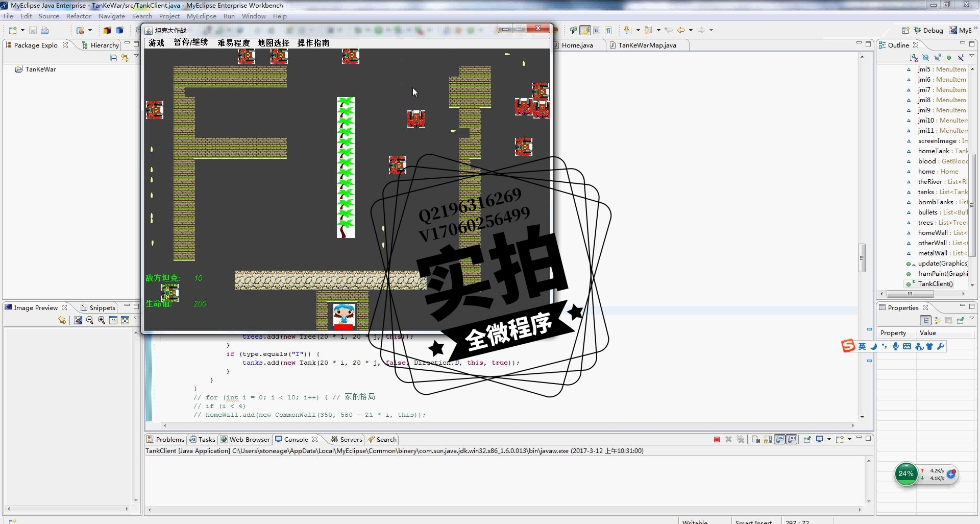Screen dimensions: 980x524
Task: Click Outline horizontal scrollbar thumb
Action: [x=910, y=294]
